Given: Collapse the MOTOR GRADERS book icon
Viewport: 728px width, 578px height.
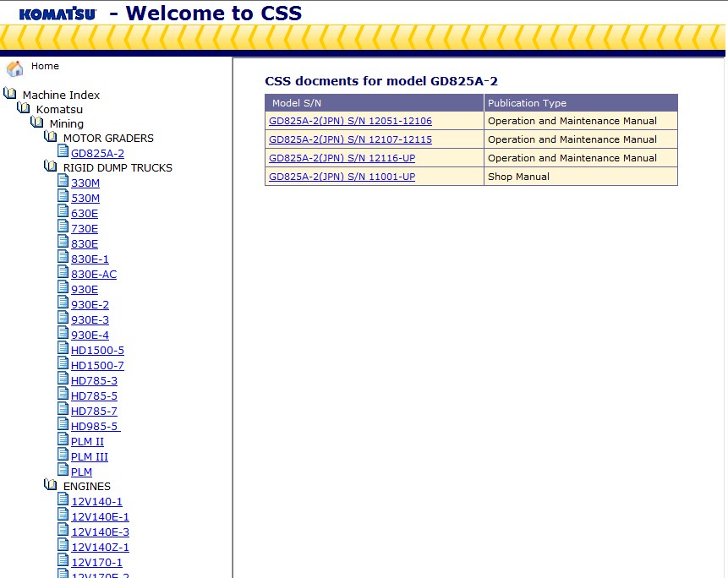Looking at the screenshot, I should tap(50, 136).
